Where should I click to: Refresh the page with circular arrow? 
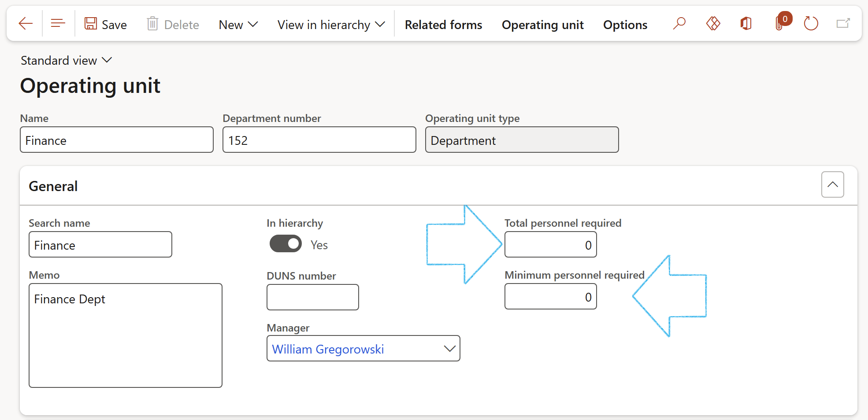(x=811, y=24)
